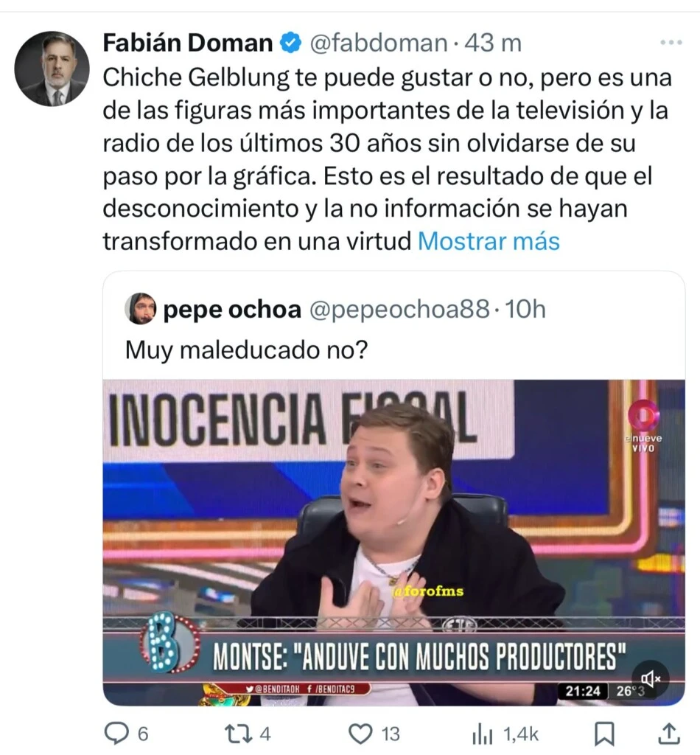Open the @fabdoman handle
The width and height of the screenshot is (700, 755).
pyautogui.click(x=379, y=44)
